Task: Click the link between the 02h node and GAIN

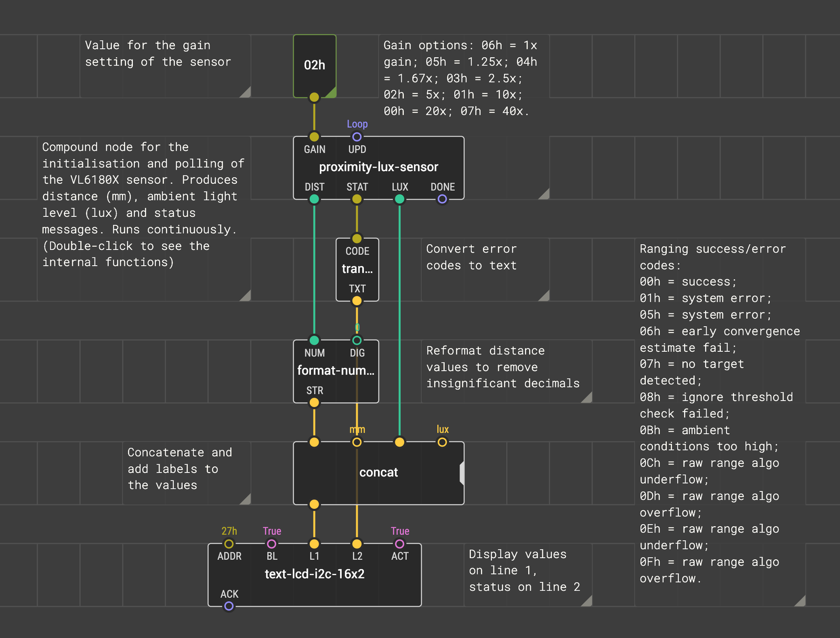Action: (x=314, y=117)
